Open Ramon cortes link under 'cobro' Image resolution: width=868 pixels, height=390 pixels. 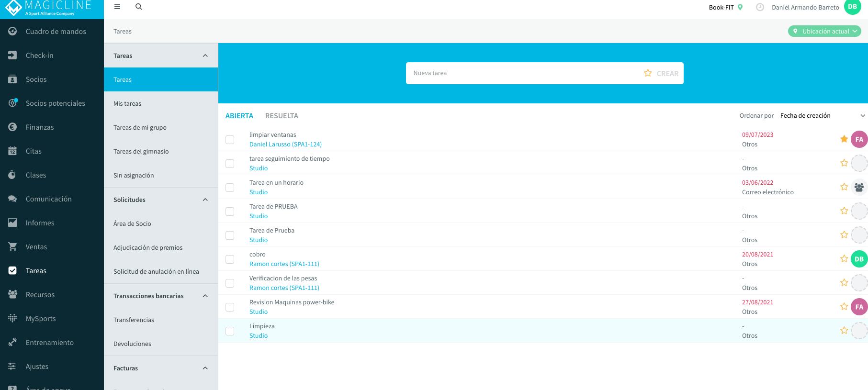(x=284, y=264)
